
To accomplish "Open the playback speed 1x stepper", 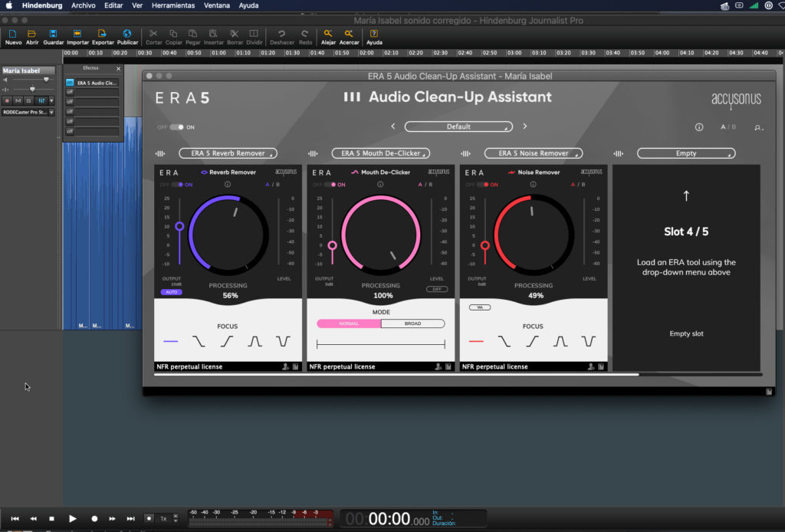I will point(176,518).
